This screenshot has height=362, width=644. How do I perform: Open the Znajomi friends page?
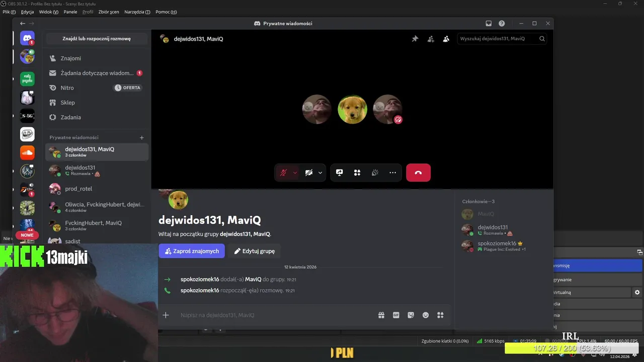tap(97, 58)
